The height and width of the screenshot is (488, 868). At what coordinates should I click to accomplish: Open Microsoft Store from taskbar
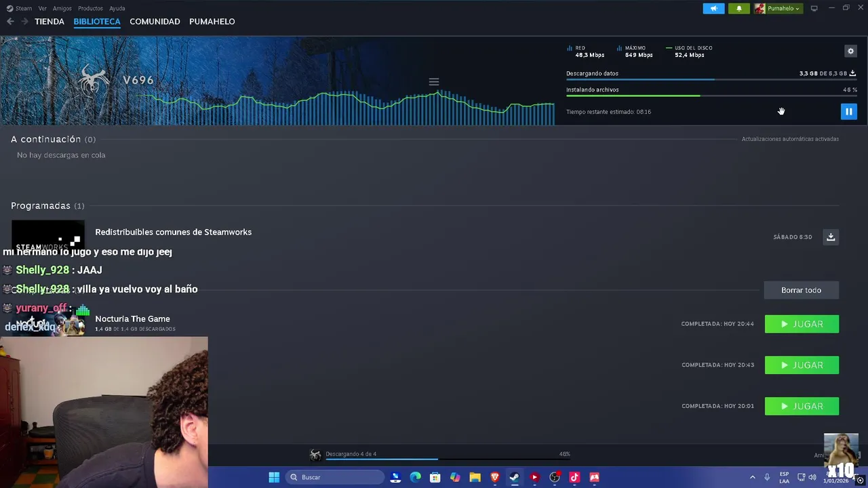pos(435,477)
